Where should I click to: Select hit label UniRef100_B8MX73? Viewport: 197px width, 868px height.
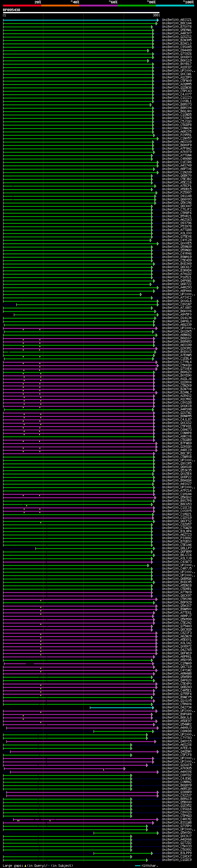176,105
